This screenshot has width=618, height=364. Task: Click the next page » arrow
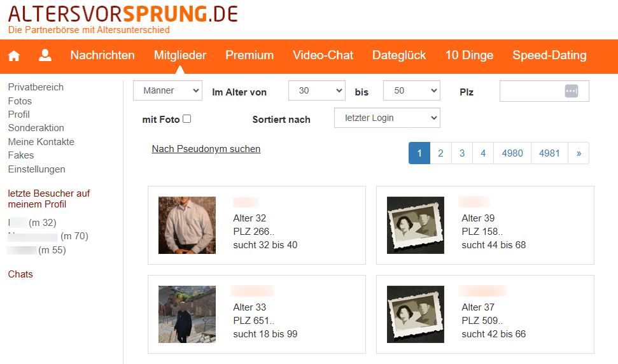coord(579,153)
